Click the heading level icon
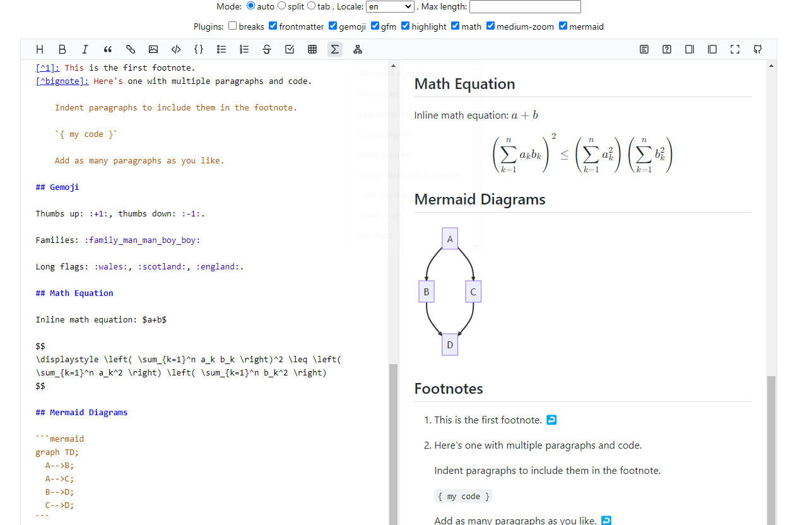This screenshot has height=525, width=812. 40,49
